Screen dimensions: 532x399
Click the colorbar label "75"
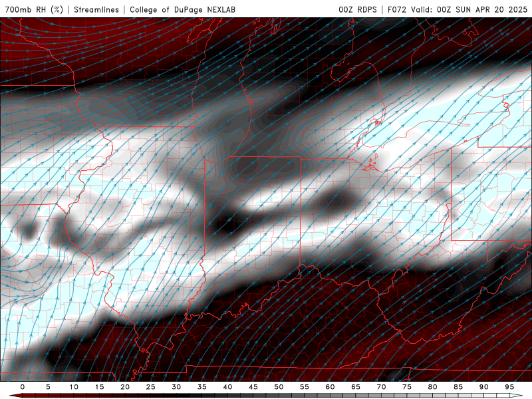[x=407, y=387]
